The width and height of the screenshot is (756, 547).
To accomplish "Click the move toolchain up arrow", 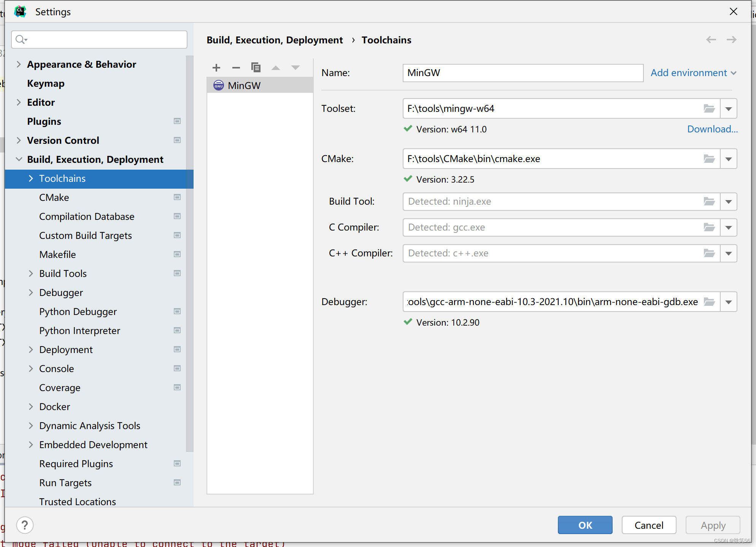I will click(x=276, y=68).
